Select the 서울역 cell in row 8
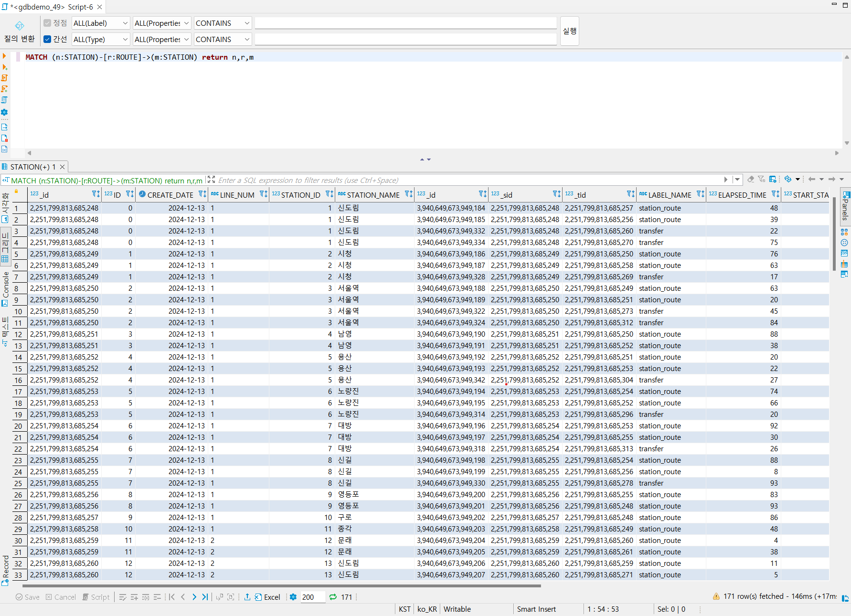Screen dimensions: 851x616 coord(374,288)
